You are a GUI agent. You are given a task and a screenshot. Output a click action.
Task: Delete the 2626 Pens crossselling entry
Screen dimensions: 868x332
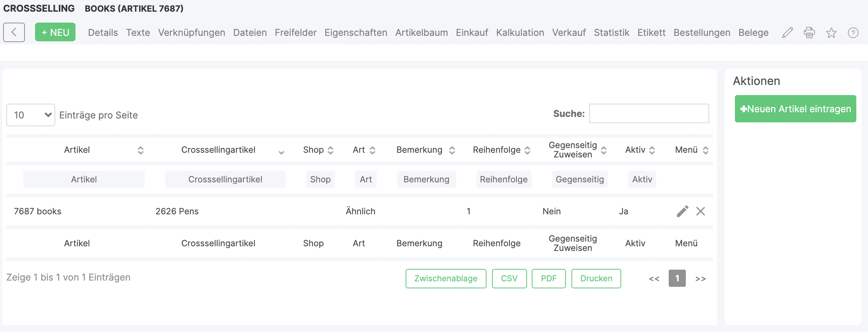pos(701,211)
